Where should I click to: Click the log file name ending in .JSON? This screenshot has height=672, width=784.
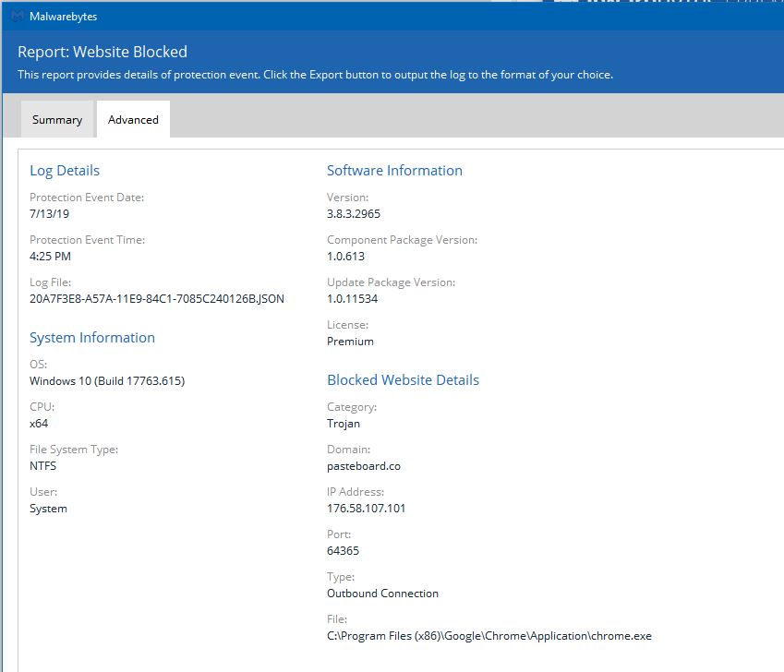(x=156, y=299)
